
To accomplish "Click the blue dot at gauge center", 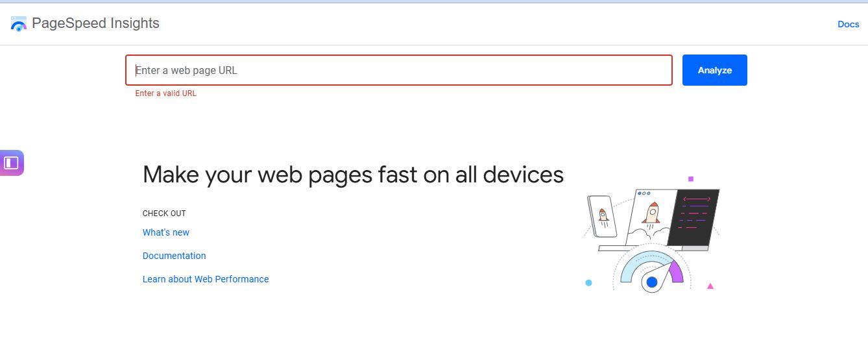I will coord(652,282).
